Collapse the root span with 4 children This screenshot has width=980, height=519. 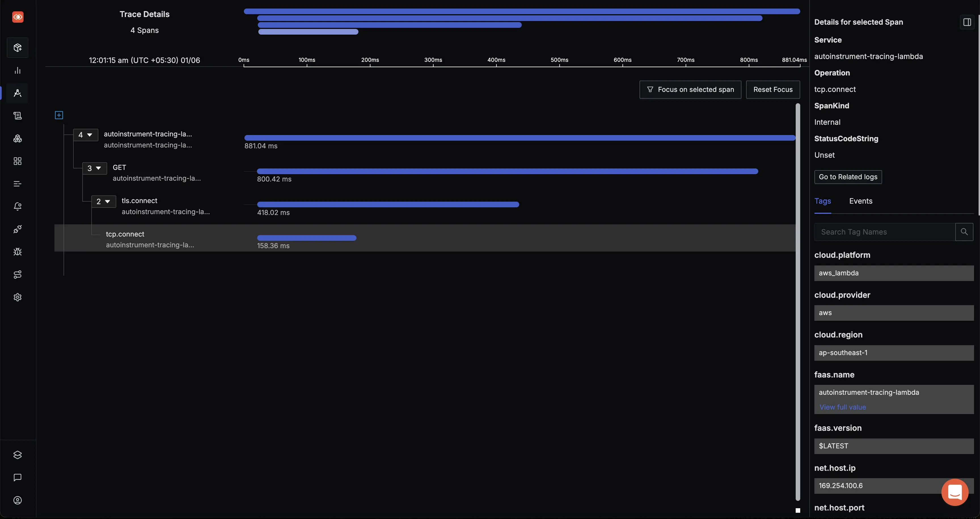pos(85,135)
